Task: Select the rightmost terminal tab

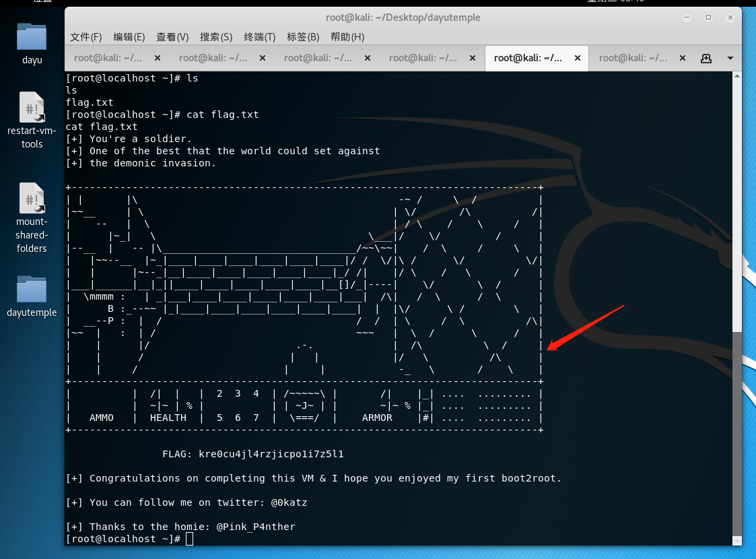Action: [633, 58]
